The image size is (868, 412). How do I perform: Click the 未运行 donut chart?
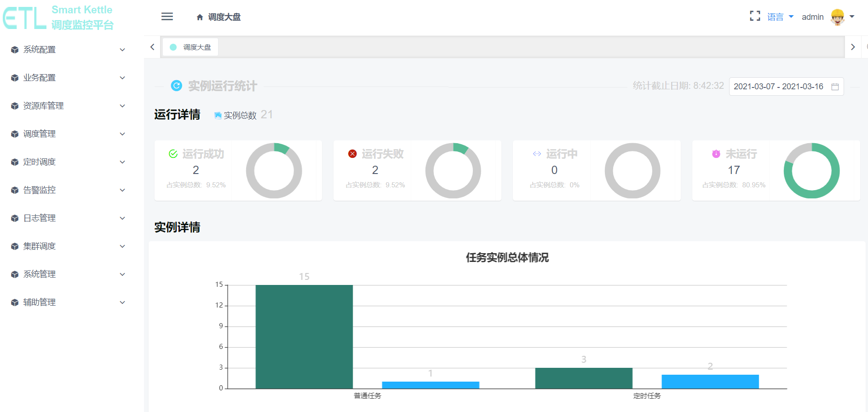(x=812, y=171)
